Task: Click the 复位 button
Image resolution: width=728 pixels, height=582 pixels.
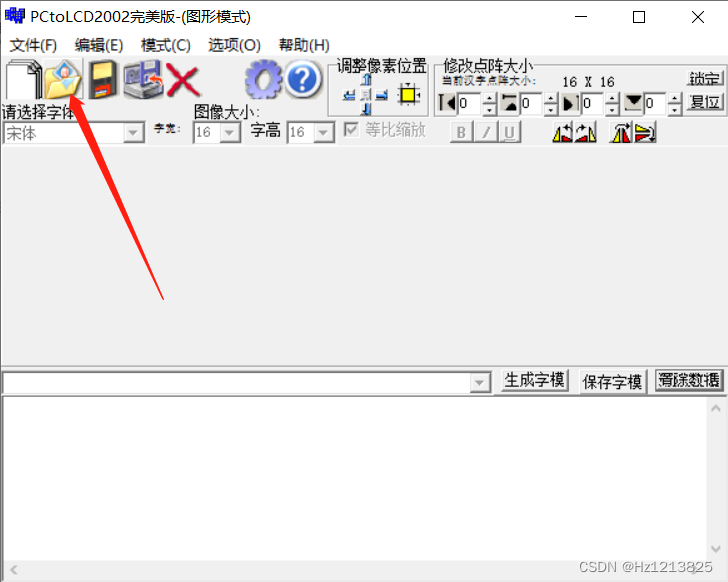Action: [x=705, y=102]
